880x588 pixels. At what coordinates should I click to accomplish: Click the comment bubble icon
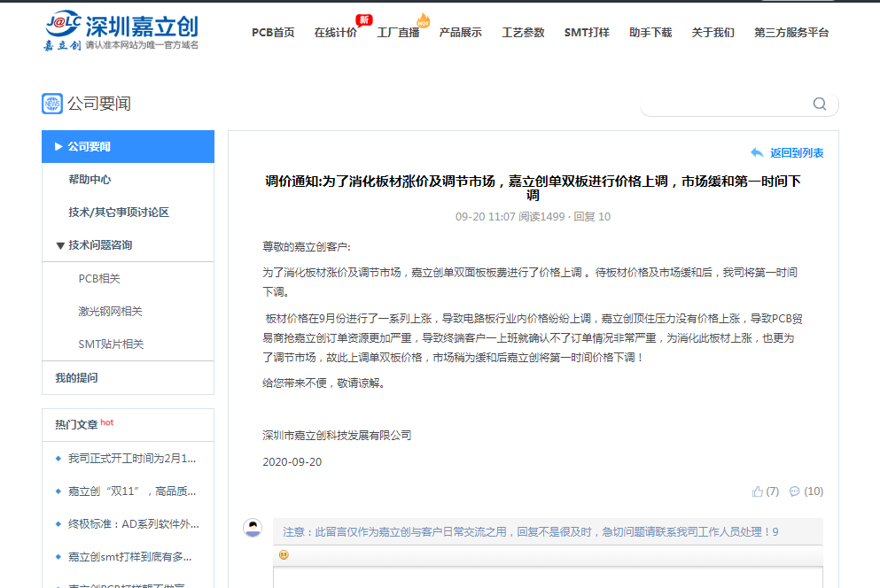[x=795, y=491]
